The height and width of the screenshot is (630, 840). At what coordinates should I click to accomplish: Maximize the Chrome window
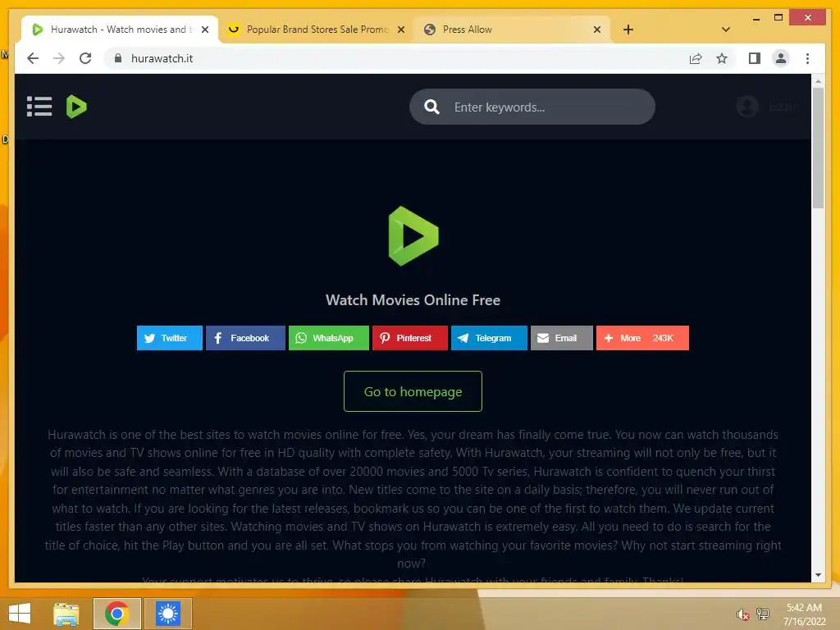[778, 18]
